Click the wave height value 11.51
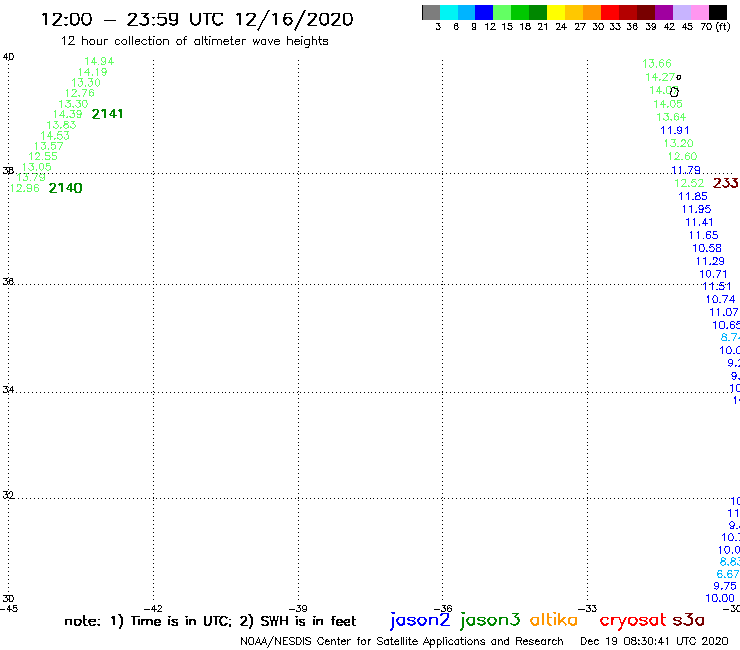The height and width of the screenshot is (650, 740). point(716,286)
